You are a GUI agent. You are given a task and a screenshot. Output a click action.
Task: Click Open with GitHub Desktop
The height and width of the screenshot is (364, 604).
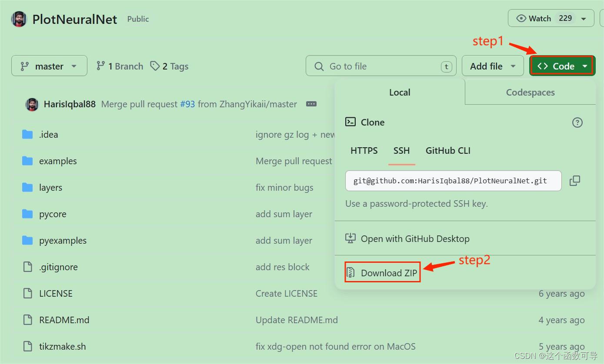coord(407,238)
